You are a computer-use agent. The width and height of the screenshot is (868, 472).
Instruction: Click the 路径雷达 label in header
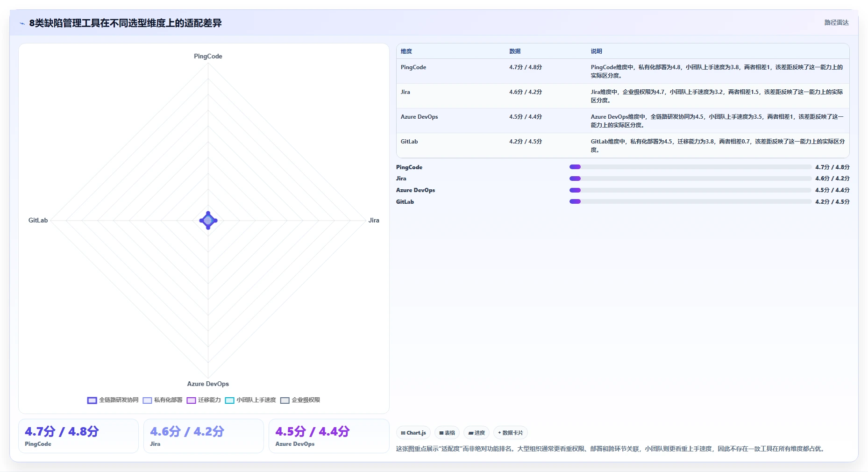[x=836, y=22]
